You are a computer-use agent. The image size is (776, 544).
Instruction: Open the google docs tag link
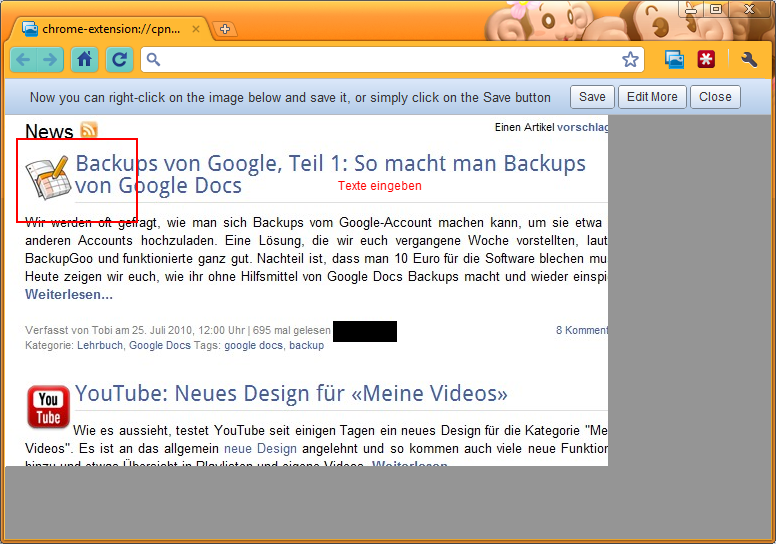[253, 346]
